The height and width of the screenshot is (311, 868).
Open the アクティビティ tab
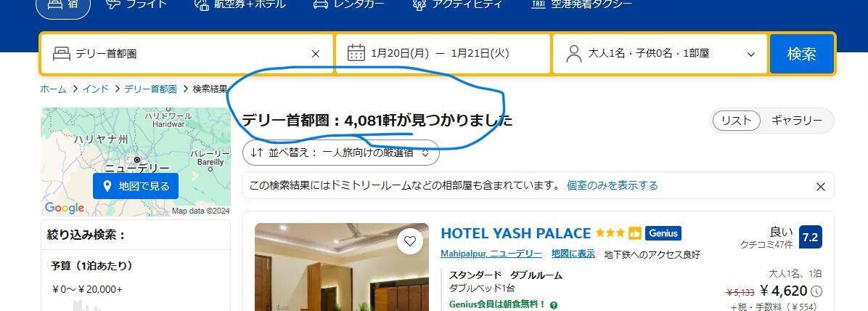457,4
